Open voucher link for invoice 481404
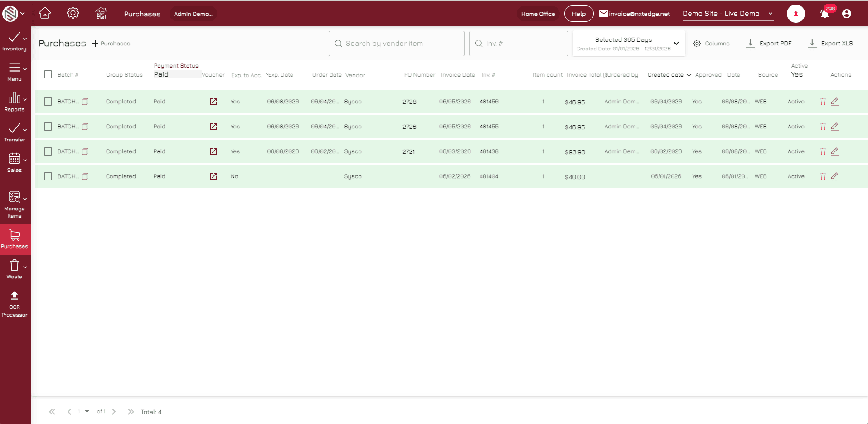Image resolution: width=868 pixels, height=424 pixels. pos(213,176)
